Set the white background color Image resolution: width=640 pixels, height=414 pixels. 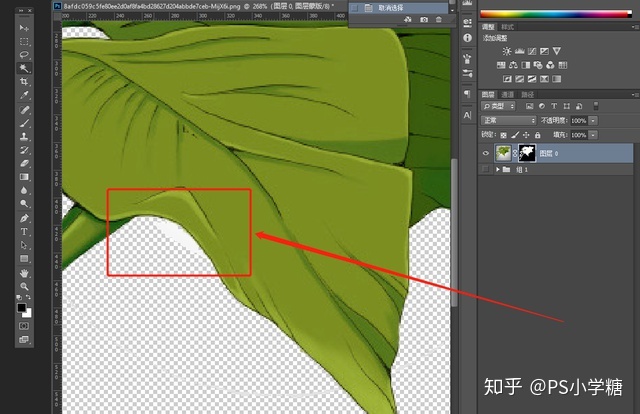tap(28, 314)
